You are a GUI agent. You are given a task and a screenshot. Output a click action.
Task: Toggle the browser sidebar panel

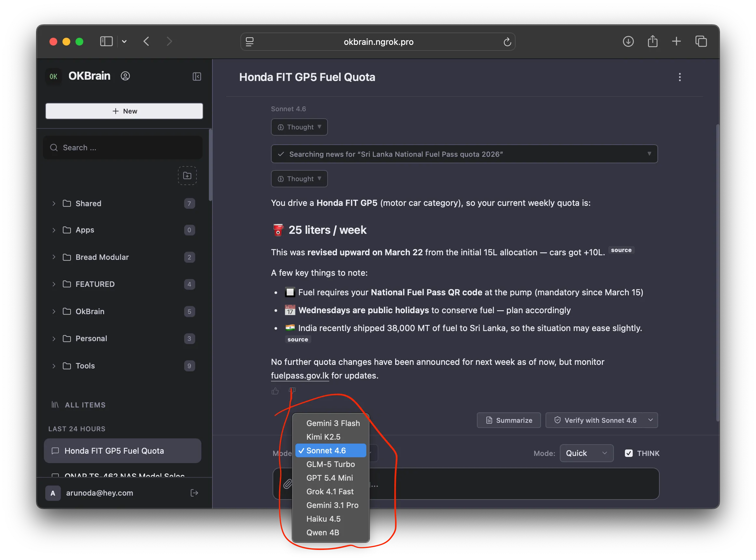click(106, 41)
